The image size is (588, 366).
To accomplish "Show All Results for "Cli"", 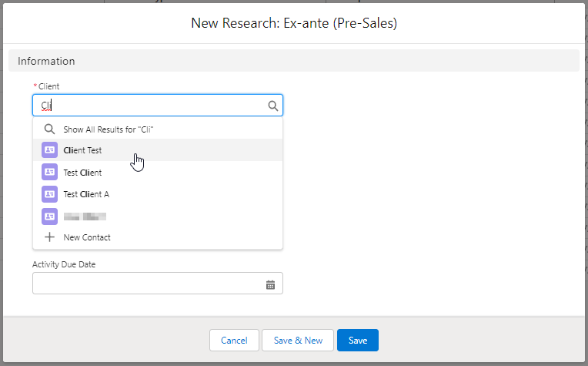I will click(109, 129).
